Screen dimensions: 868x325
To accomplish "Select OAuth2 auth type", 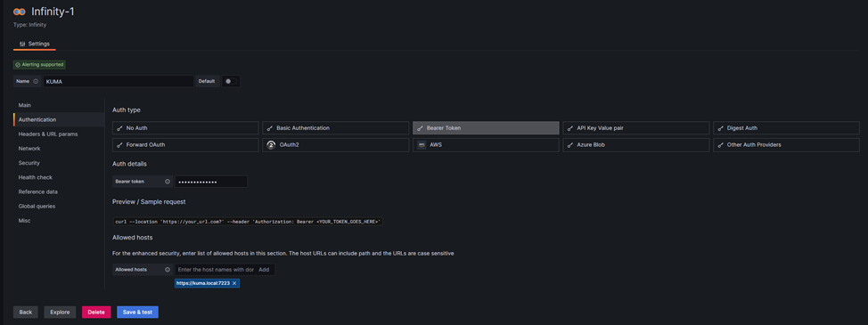I will click(x=335, y=145).
